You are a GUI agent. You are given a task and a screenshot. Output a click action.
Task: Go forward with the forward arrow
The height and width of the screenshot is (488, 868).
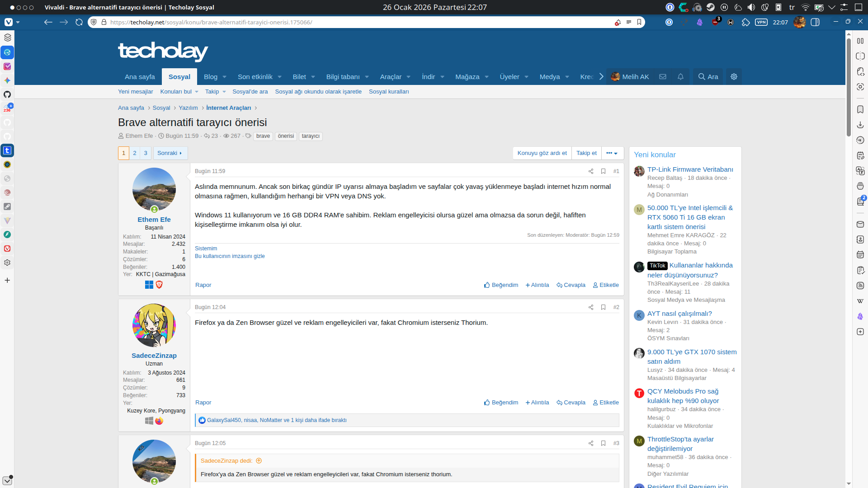[x=64, y=22]
